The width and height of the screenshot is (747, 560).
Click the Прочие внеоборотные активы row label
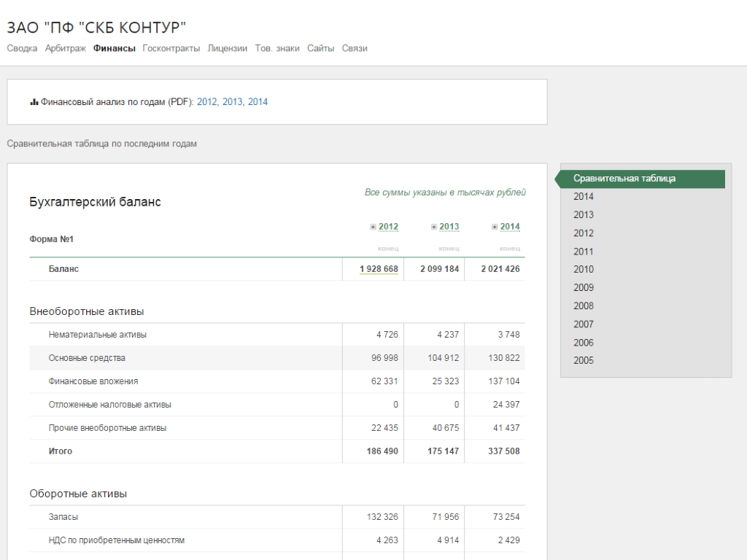(107, 428)
